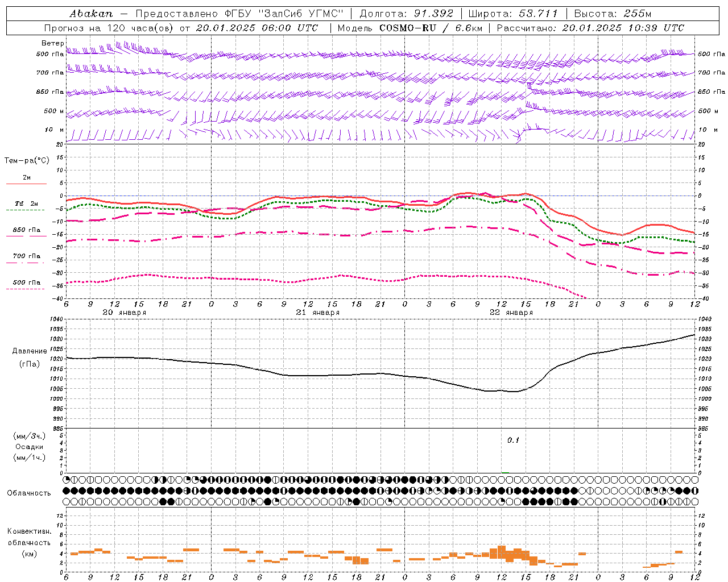Click the "Давление" pressure panel label
The width and height of the screenshot is (728, 582).
(x=30, y=351)
